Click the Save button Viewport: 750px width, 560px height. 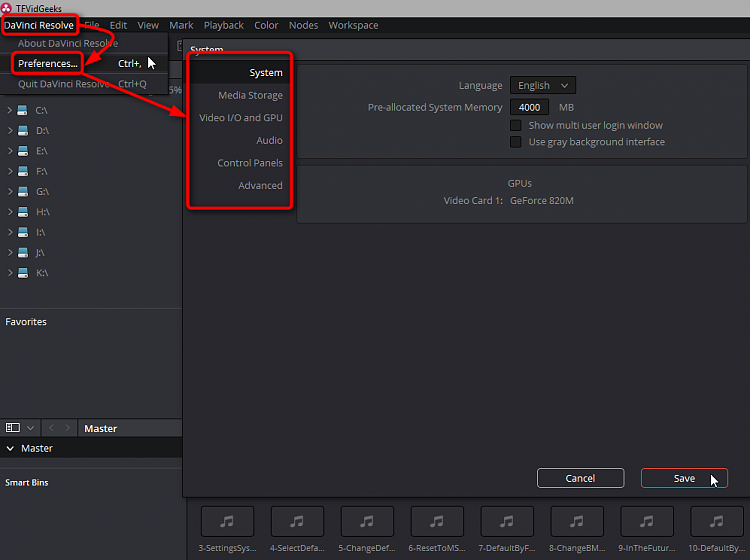pos(684,478)
